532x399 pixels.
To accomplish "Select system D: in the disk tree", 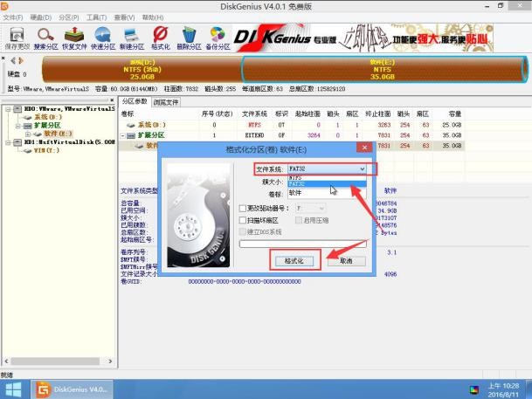I will click(48, 117).
